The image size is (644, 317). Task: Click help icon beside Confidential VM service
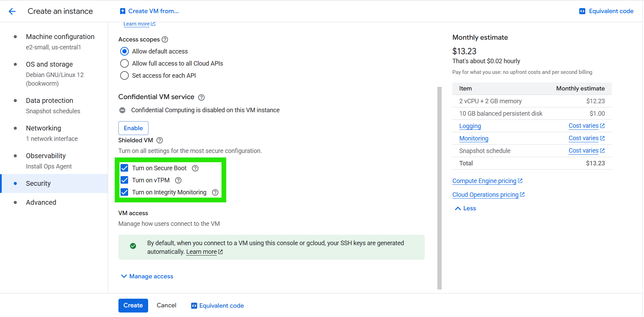[x=201, y=97]
